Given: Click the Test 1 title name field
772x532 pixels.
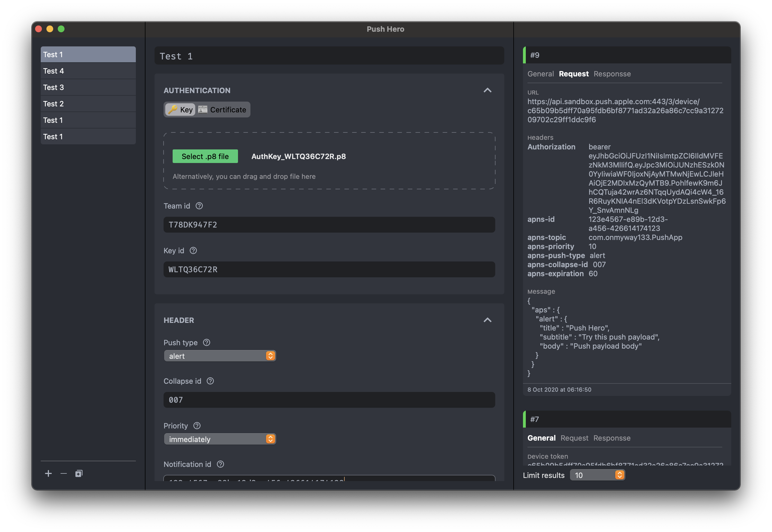Looking at the screenshot, I should pyautogui.click(x=329, y=56).
